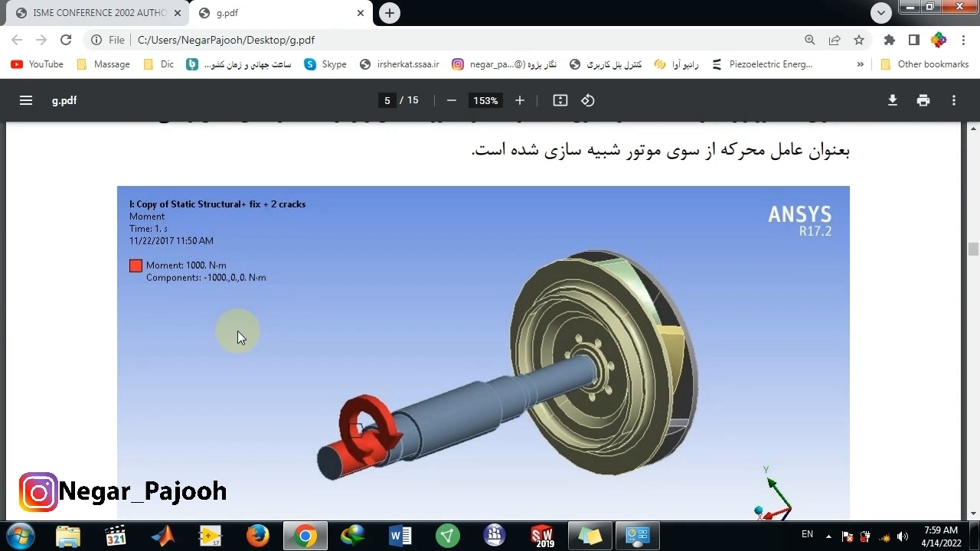Screen dimensions: 980x551
Task: Click the vertical scrollbar thumb
Action: [973, 249]
